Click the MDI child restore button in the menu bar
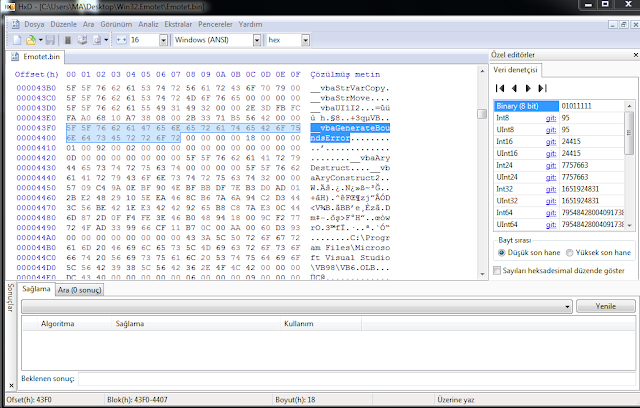640x408 pixels. pyautogui.click(x=624, y=24)
